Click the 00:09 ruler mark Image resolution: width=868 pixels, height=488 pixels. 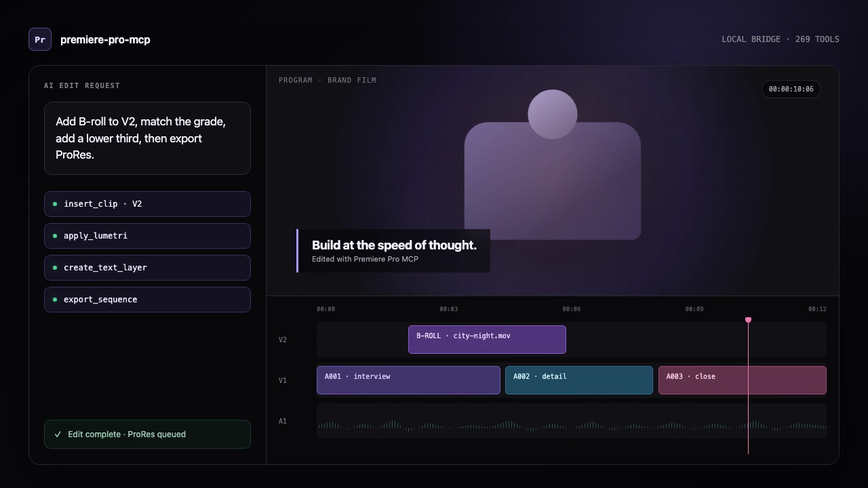tap(694, 309)
